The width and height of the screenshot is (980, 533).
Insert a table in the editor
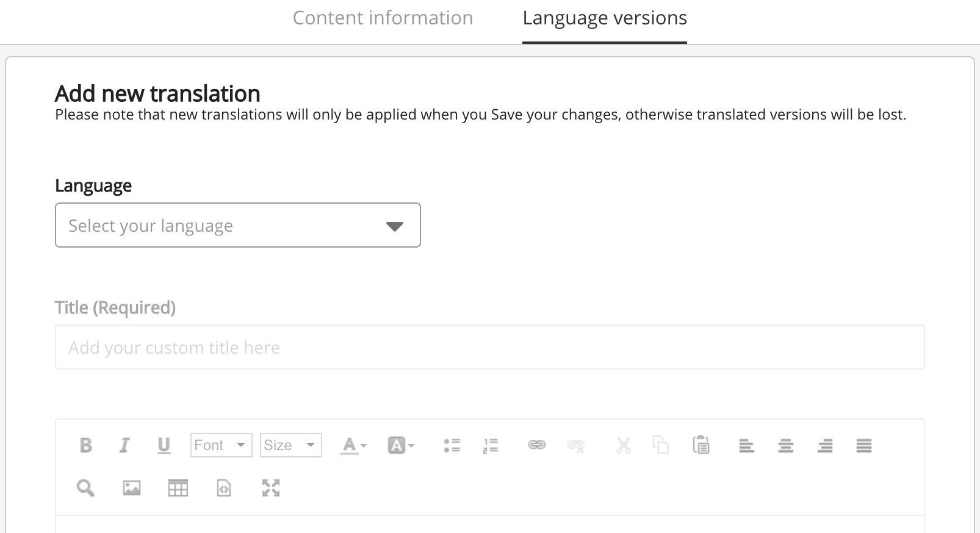(178, 488)
